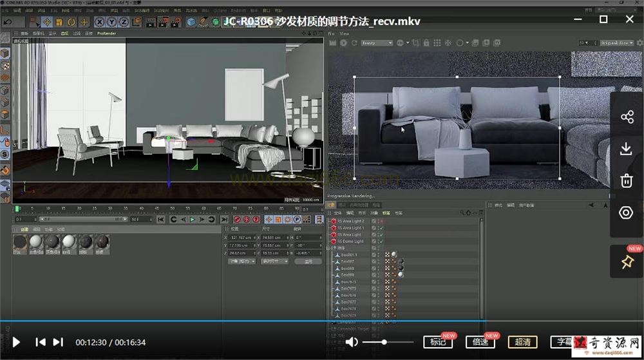The height and width of the screenshot is (360, 644).
Task: Click the hexagon settings icon on player sidebar
Action: click(626, 213)
